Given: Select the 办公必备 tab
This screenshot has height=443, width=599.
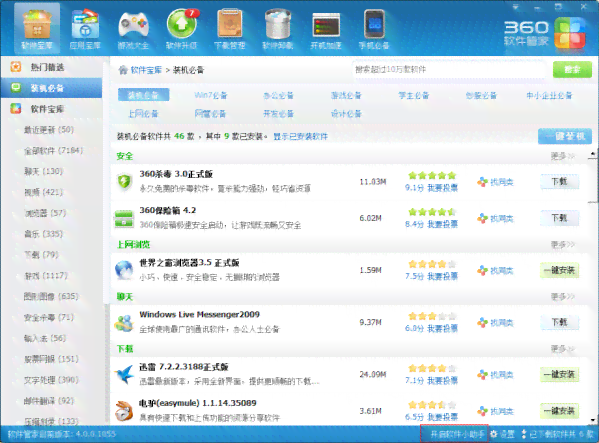Looking at the screenshot, I should tap(278, 95).
